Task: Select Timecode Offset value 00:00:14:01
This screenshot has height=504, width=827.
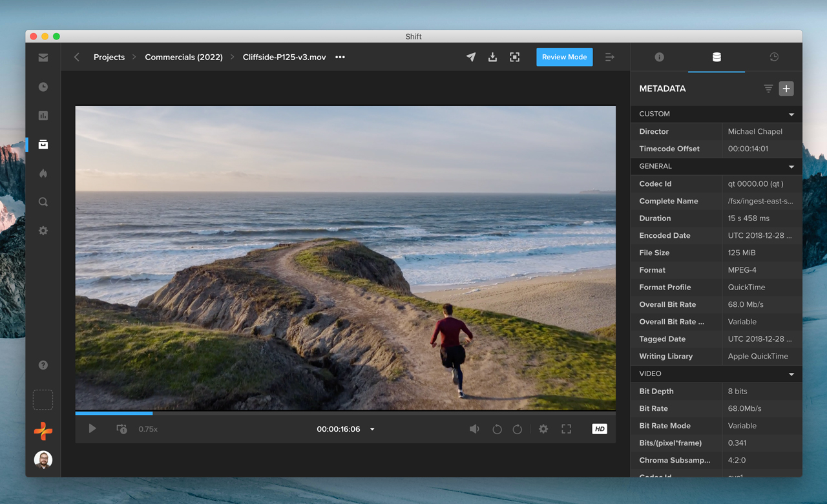Action: point(748,149)
